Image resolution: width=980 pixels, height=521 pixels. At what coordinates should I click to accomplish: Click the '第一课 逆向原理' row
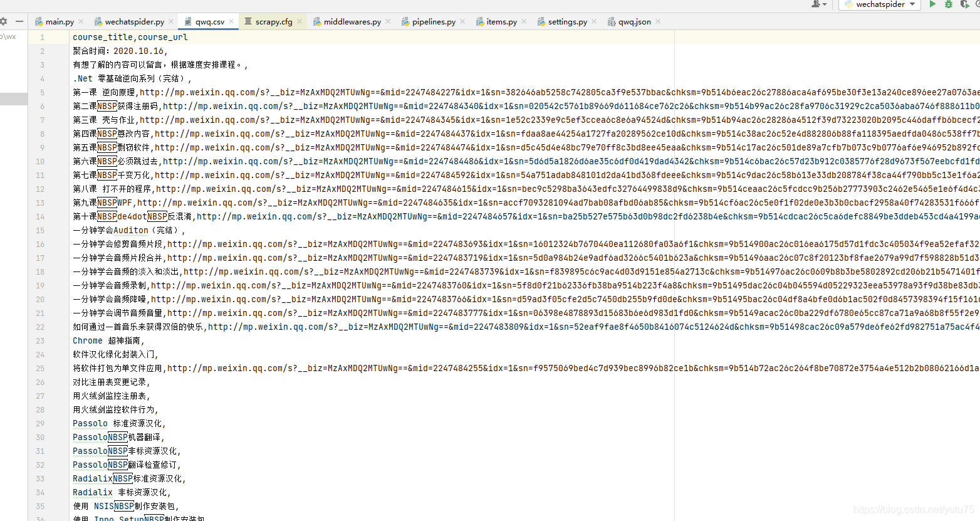[x=525, y=92]
